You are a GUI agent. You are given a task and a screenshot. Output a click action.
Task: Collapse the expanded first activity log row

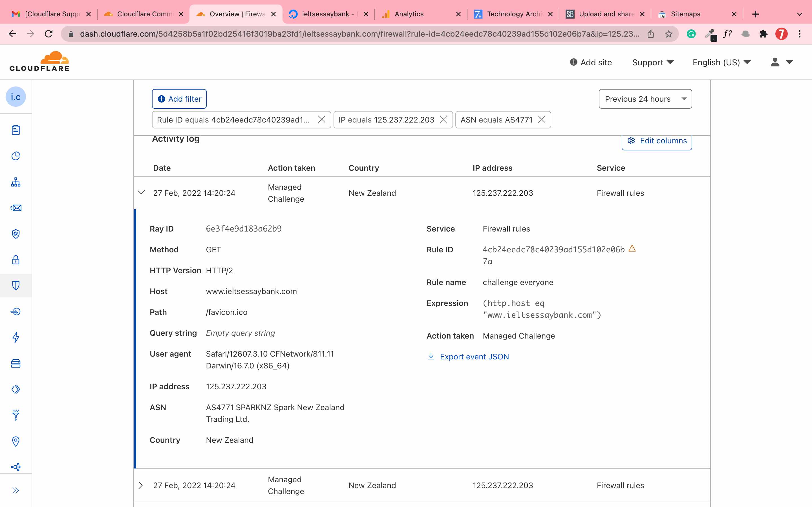tap(141, 192)
